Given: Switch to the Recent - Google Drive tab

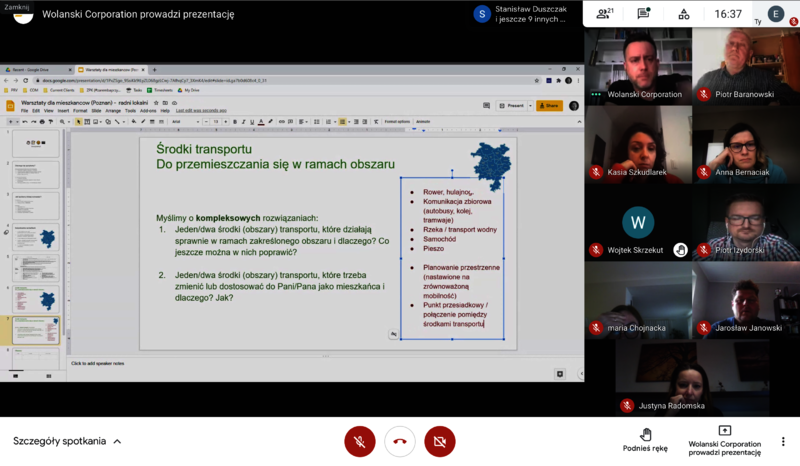Looking at the screenshot, I should pos(36,69).
